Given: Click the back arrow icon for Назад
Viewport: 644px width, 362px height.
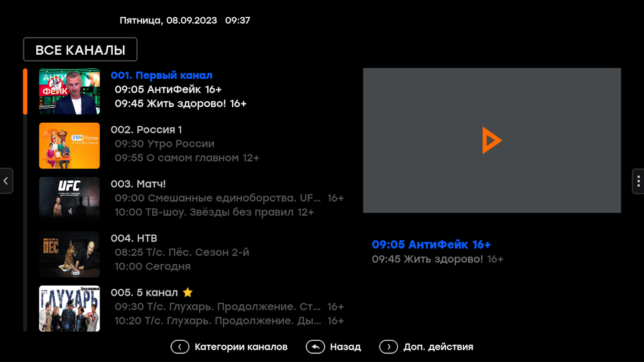Looking at the screenshot, I should [315, 347].
